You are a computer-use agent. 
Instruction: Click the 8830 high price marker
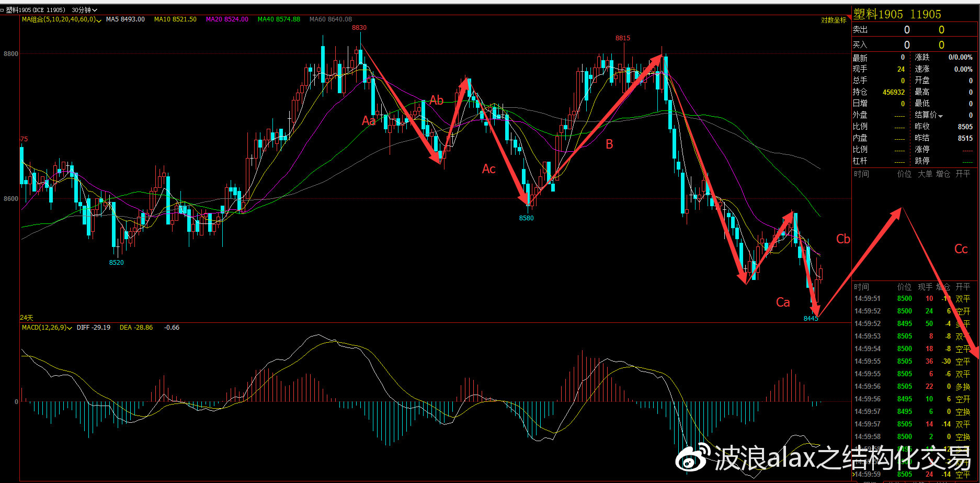click(359, 28)
